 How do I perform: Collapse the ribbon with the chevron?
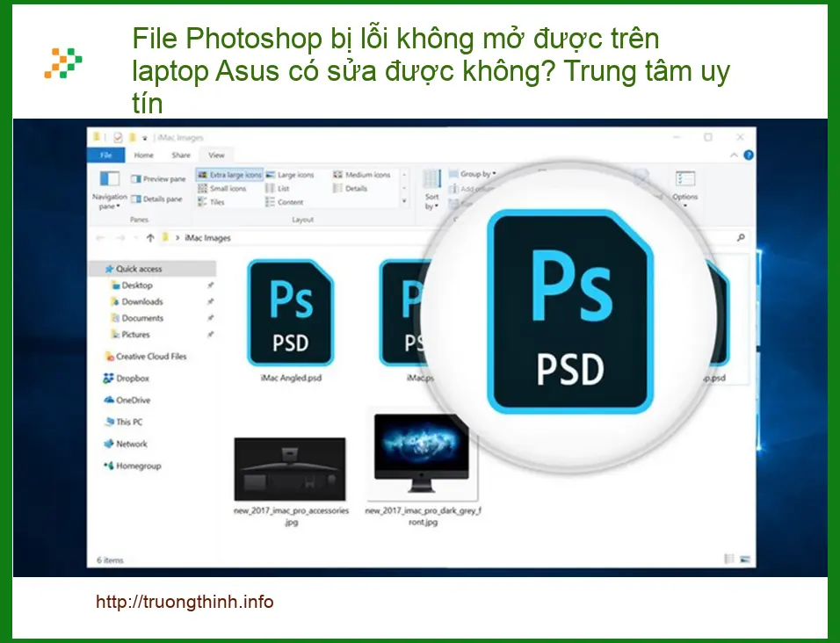(734, 155)
